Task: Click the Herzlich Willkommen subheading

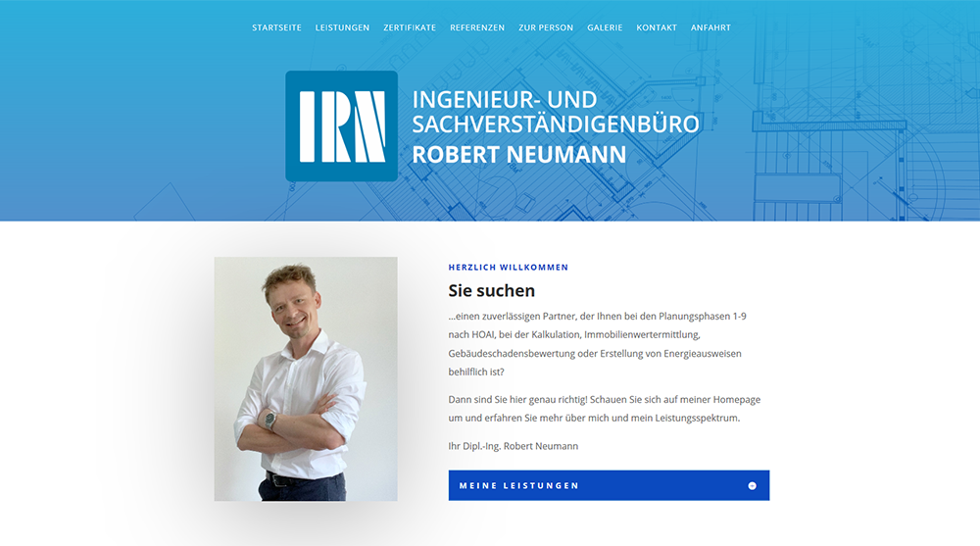Action: coord(508,267)
